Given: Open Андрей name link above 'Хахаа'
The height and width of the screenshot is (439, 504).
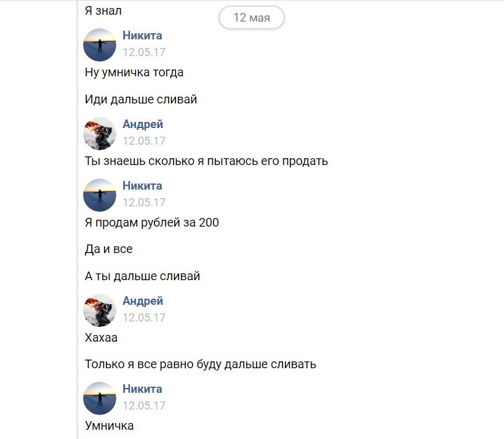Looking at the screenshot, I should (143, 300).
